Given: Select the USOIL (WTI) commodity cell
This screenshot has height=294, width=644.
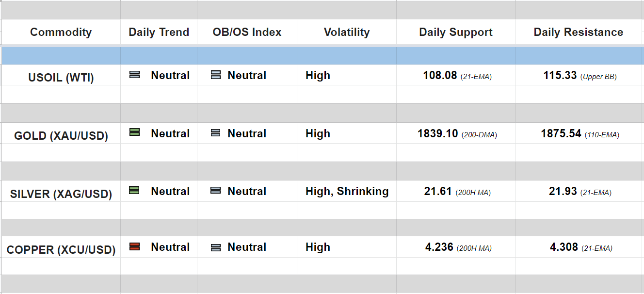Looking at the screenshot, I should click(61, 78).
